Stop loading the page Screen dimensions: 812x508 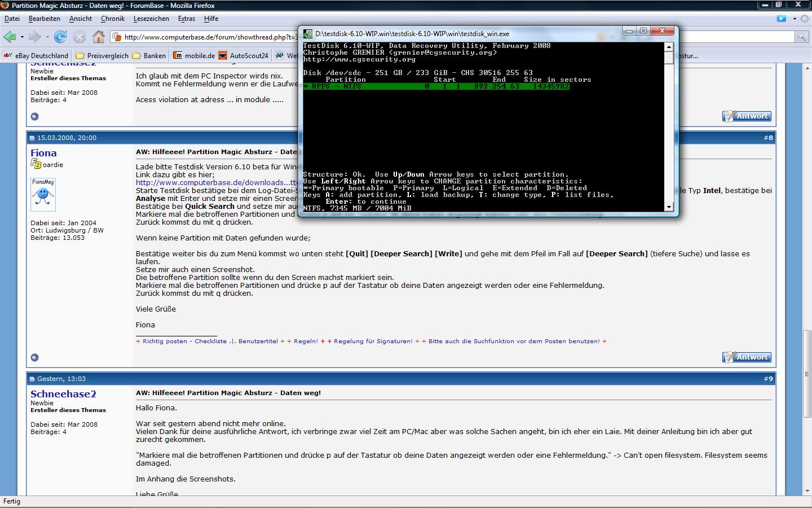pyautogui.click(x=80, y=37)
